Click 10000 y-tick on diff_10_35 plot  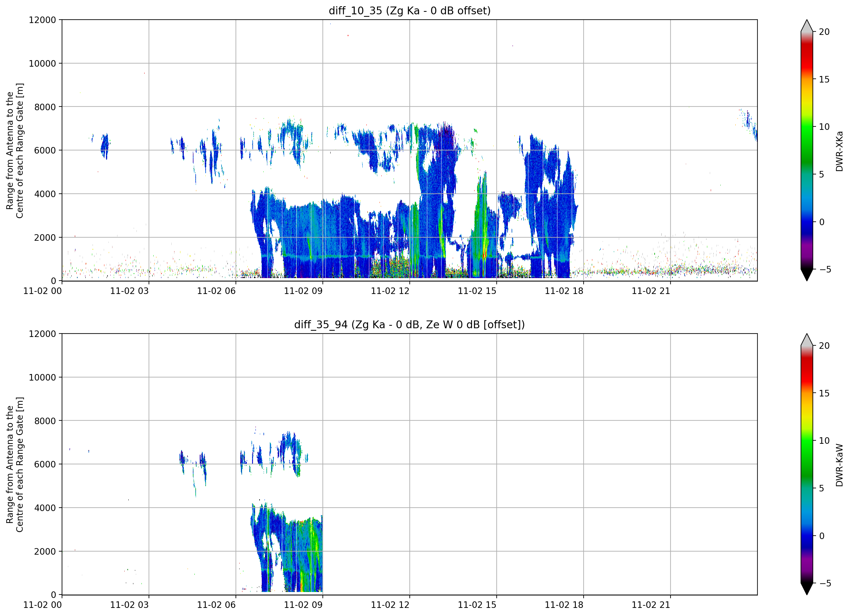coord(42,63)
